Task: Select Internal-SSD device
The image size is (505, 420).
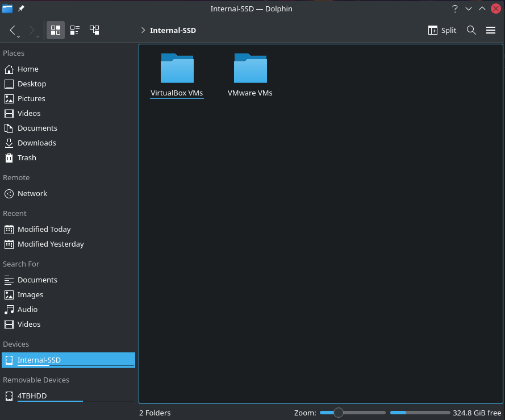Action: [68, 360]
